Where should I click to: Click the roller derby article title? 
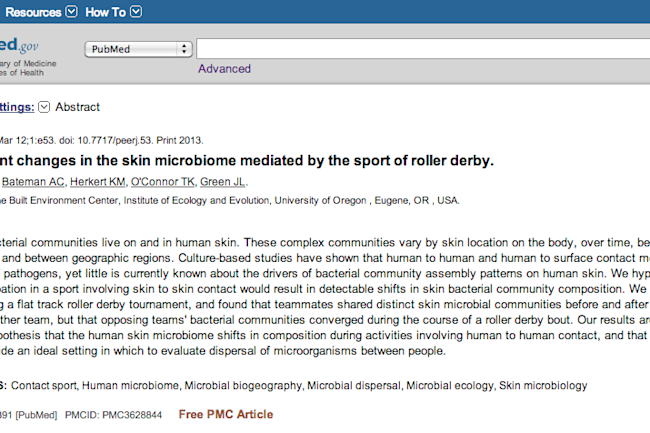pos(247,160)
